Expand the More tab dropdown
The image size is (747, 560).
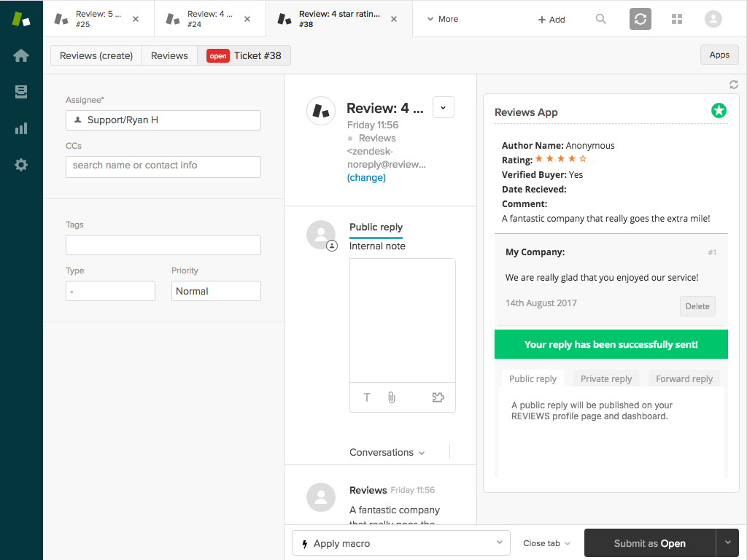[x=441, y=19]
